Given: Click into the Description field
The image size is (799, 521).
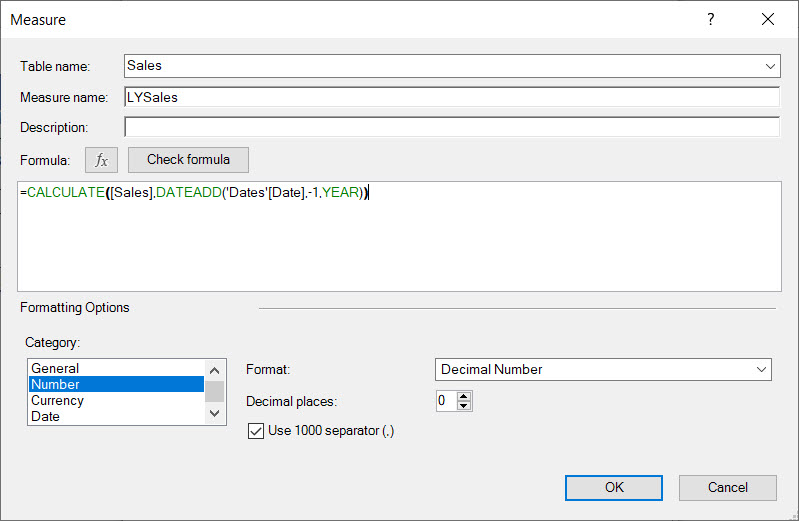Looking at the screenshot, I should pos(452,127).
